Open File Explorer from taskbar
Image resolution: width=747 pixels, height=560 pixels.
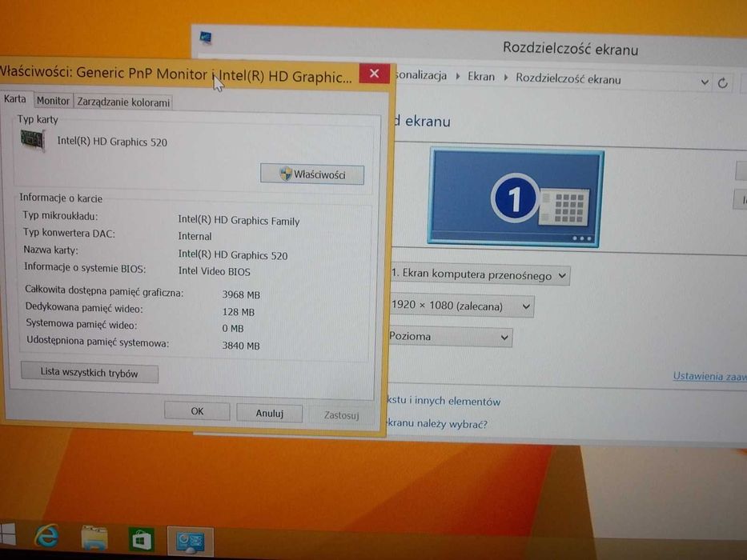point(94,538)
